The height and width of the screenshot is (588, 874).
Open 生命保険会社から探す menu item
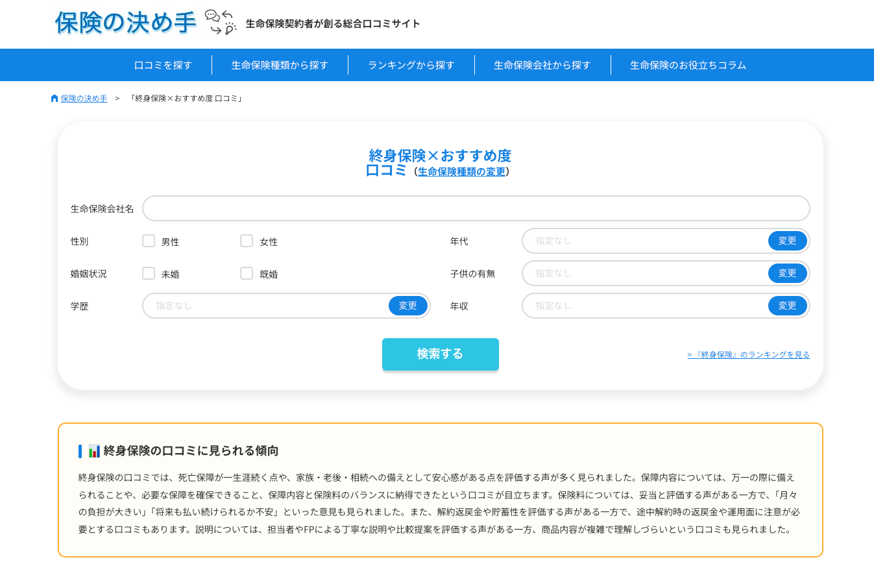542,65
